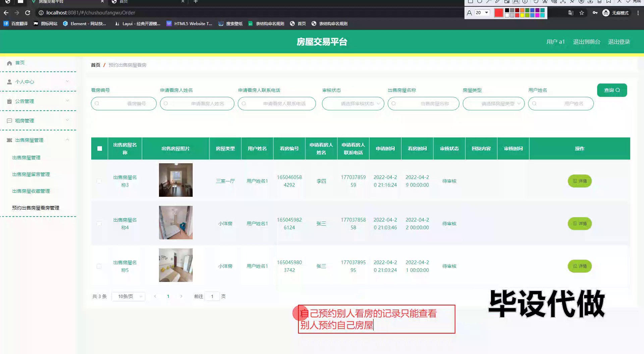Expand the 租房管理 menu chevron

67,120
